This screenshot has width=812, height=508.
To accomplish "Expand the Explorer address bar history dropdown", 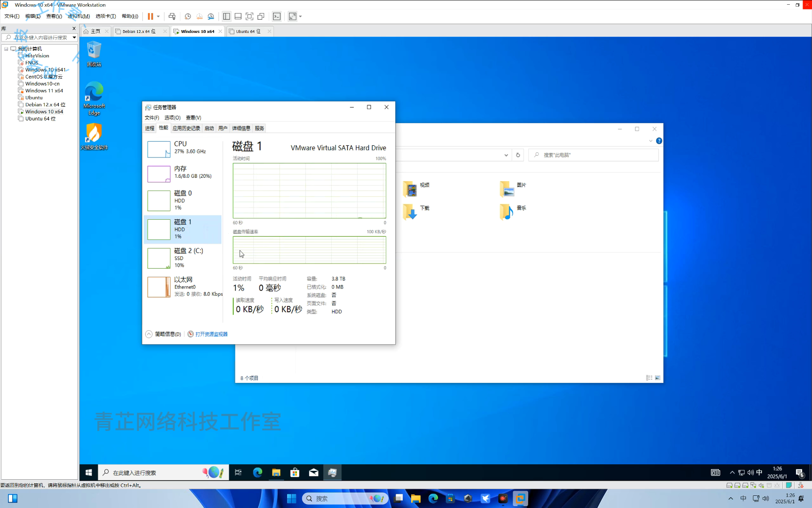I will point(506,155).
